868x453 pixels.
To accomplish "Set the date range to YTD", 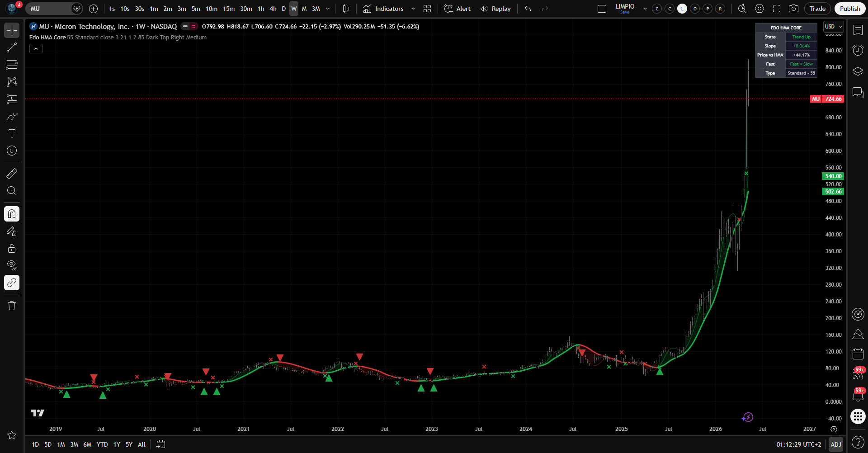I will click(102, 444).
